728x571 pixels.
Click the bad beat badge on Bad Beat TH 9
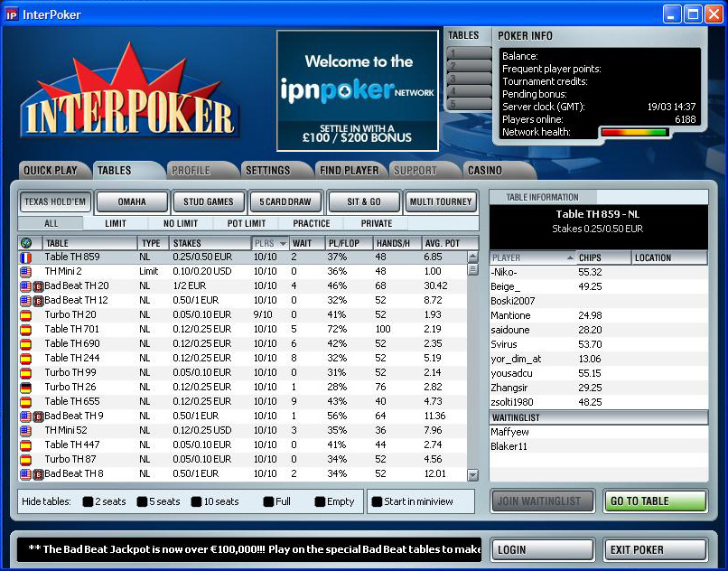click(38, 417)
